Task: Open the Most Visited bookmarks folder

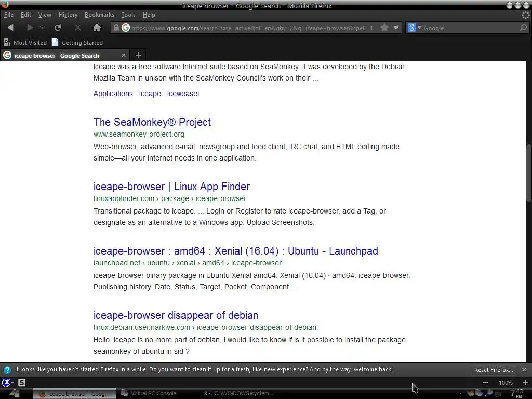Action: [25, 43]
